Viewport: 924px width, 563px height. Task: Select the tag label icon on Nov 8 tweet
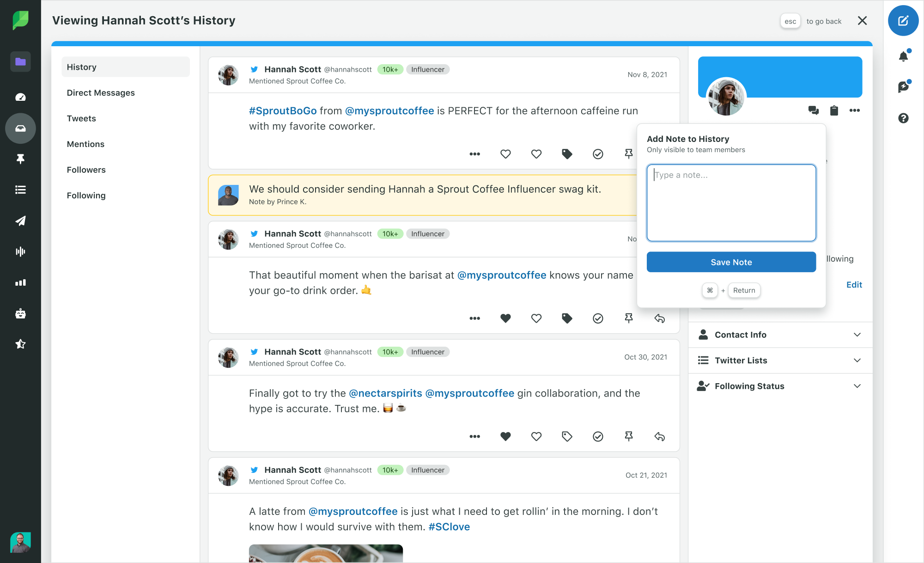pyautogui.click(x=567, y=154)
